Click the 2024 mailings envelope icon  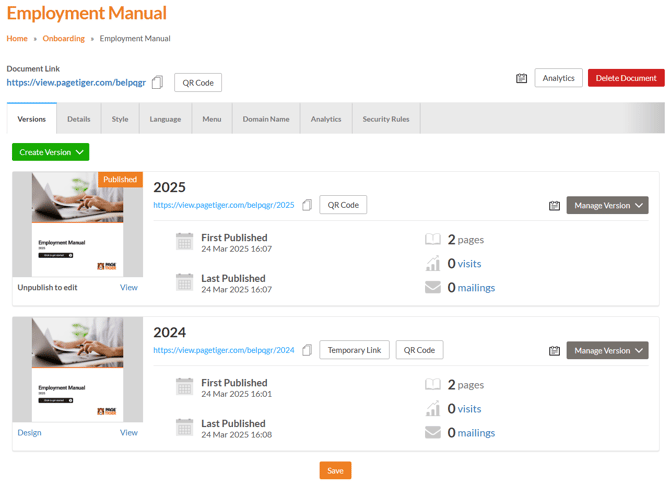click(432, 433)
